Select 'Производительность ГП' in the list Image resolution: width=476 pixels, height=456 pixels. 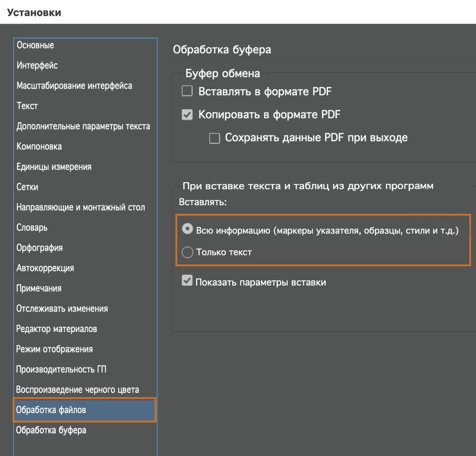click(x=61, y=369)
